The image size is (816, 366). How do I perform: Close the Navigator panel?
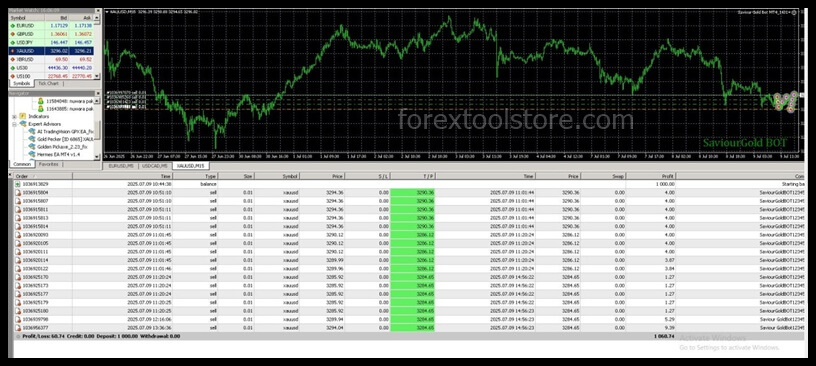click(x=98, y=94)
